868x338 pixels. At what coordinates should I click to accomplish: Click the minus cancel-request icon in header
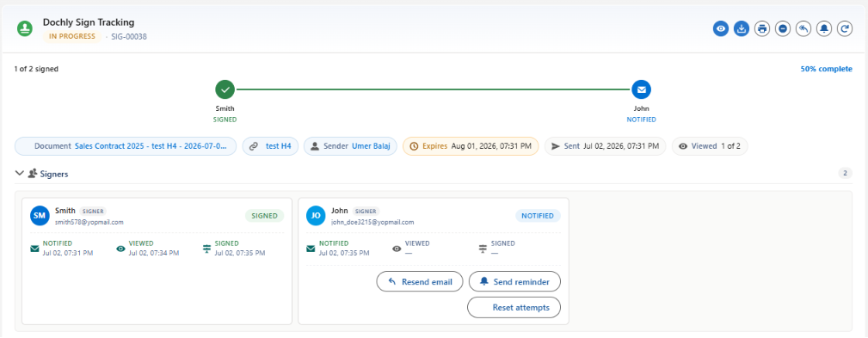[783, 28]
